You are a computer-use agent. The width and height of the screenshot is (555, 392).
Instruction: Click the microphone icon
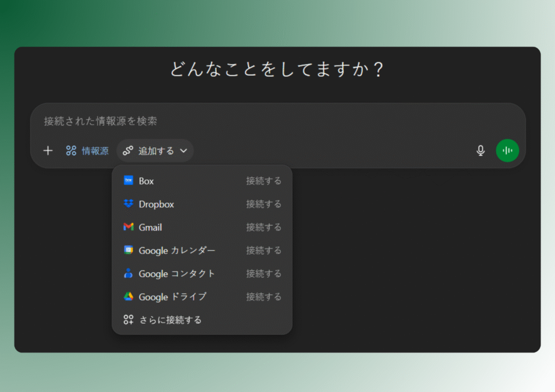481,151
